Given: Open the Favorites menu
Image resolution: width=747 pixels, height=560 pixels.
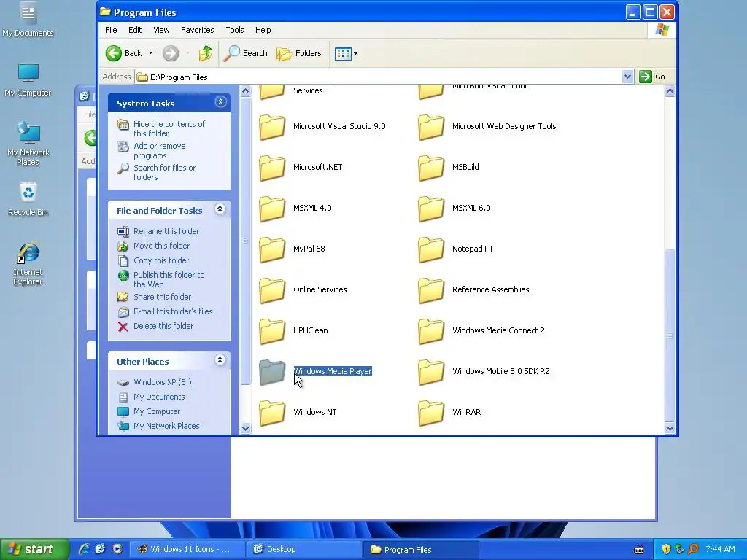Looking at the screenshot, I should pyautogui.click(x=197, y=29).
